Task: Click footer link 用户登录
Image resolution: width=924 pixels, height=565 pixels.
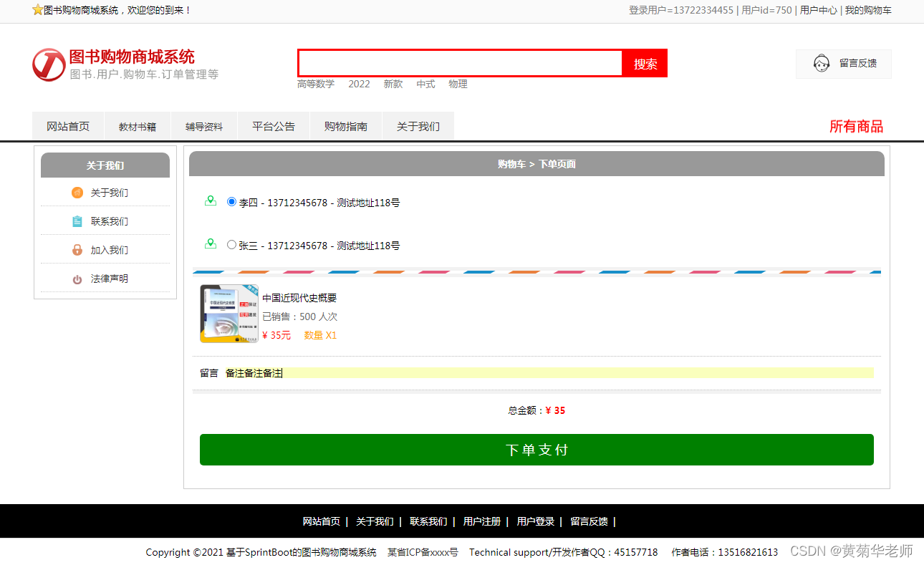Action: click(x=536, y=521)
